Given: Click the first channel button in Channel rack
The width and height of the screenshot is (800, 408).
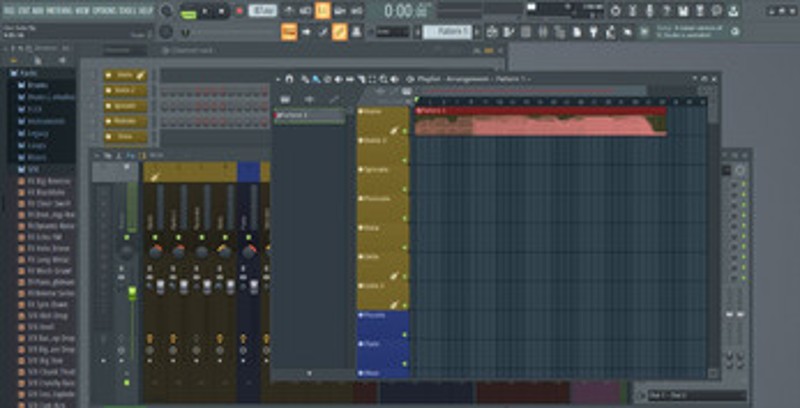Looking at the screenshot, I should 125,76.
